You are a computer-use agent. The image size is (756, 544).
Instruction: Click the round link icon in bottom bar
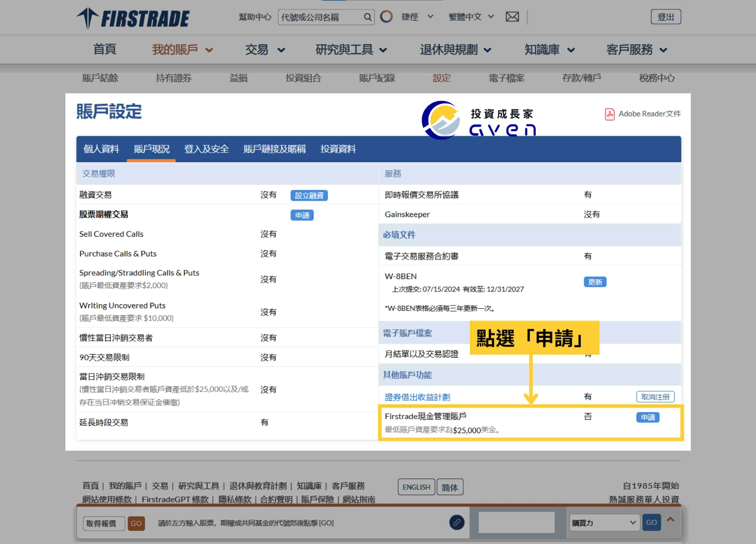457,522
